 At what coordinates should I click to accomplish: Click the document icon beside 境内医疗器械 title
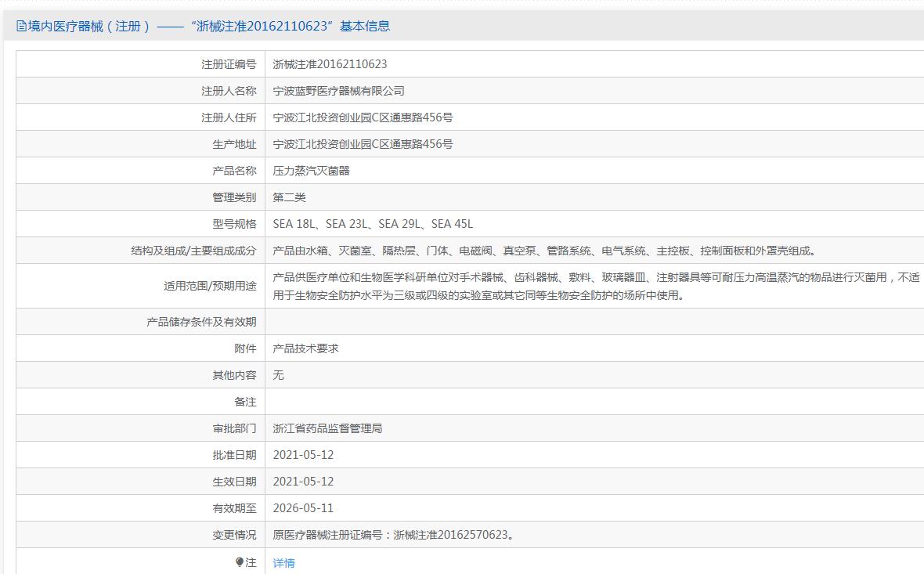click(21, 26)
